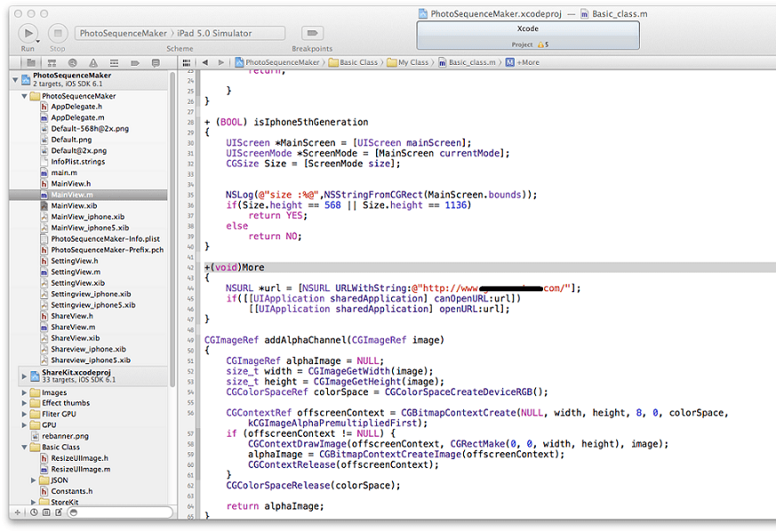The image size is (776, 532).
Task: Open MainView.xib interface file
Action: point(74,206)
